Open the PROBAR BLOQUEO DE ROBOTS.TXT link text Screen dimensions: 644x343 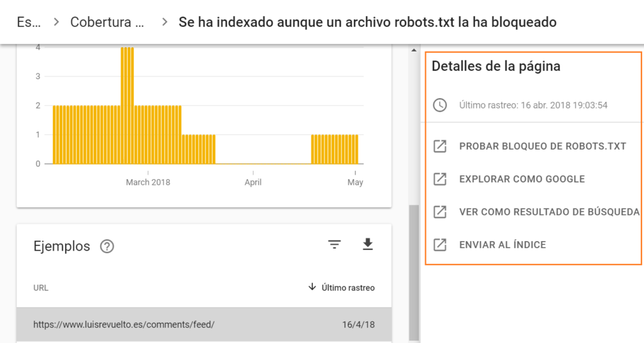click(x=543, y=146)
